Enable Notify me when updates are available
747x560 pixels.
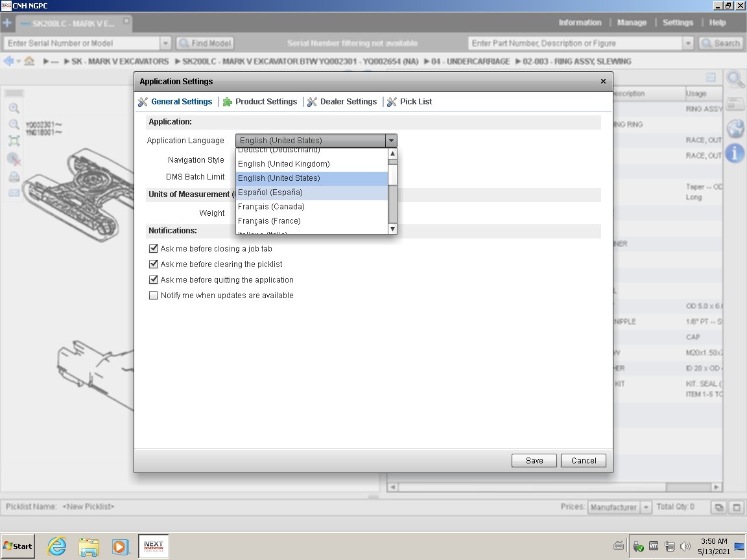coord(154,296)
